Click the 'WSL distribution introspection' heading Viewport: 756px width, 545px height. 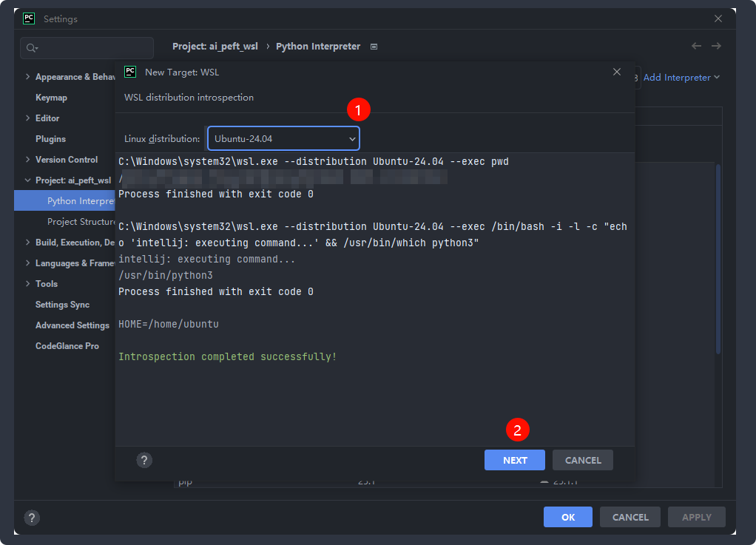(189, 98)
